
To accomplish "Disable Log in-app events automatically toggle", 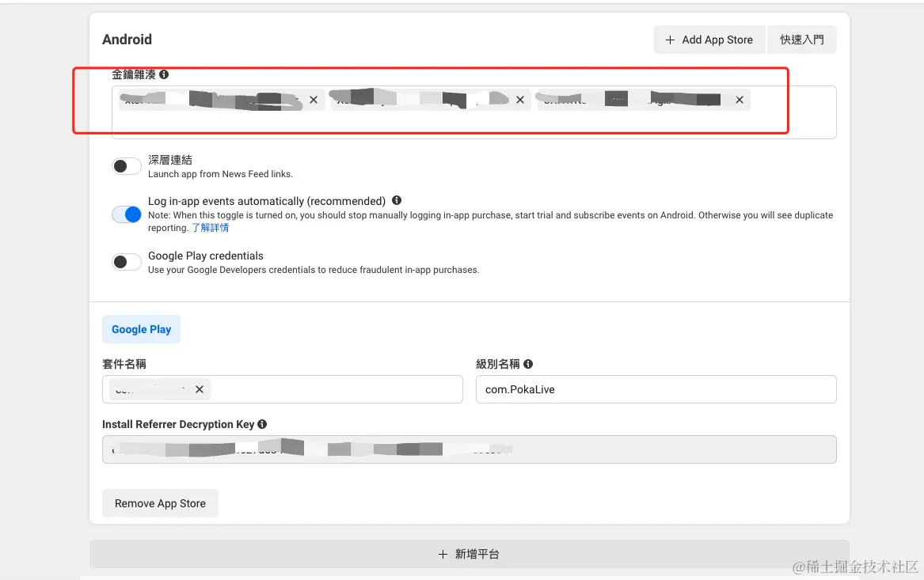I will click(127, 214).
